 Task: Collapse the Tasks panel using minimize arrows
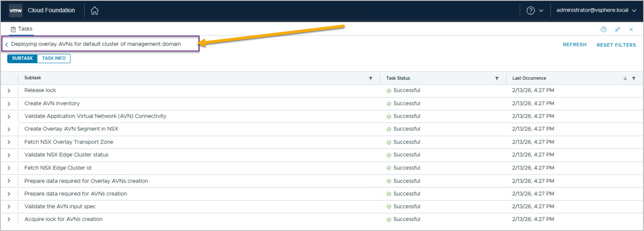pyautogui.click(x=618, y=29)
